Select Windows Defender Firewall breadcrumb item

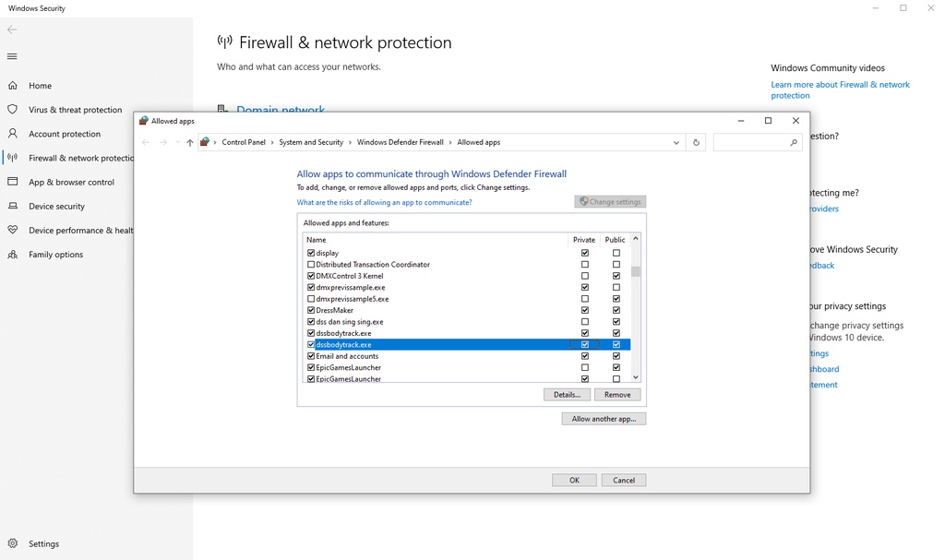pyautogui.click(x=400, y=142)
